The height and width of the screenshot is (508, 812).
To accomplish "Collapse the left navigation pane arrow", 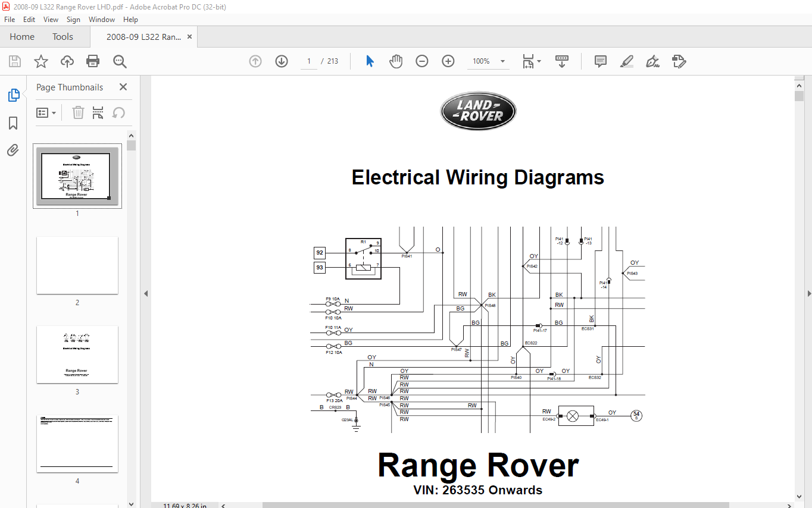I will click(x=146, y=293).
